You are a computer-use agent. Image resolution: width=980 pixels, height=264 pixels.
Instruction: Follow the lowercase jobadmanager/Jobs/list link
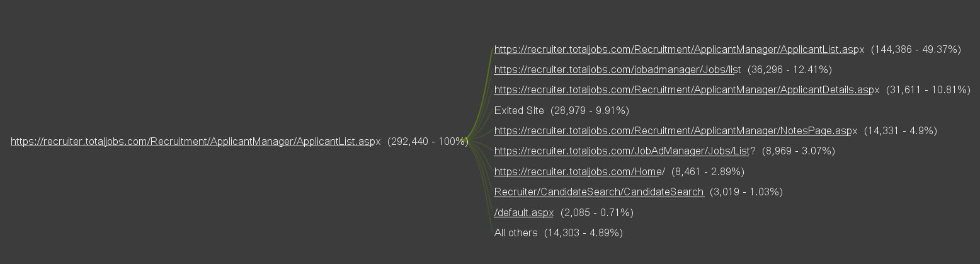tap(617, 70)
